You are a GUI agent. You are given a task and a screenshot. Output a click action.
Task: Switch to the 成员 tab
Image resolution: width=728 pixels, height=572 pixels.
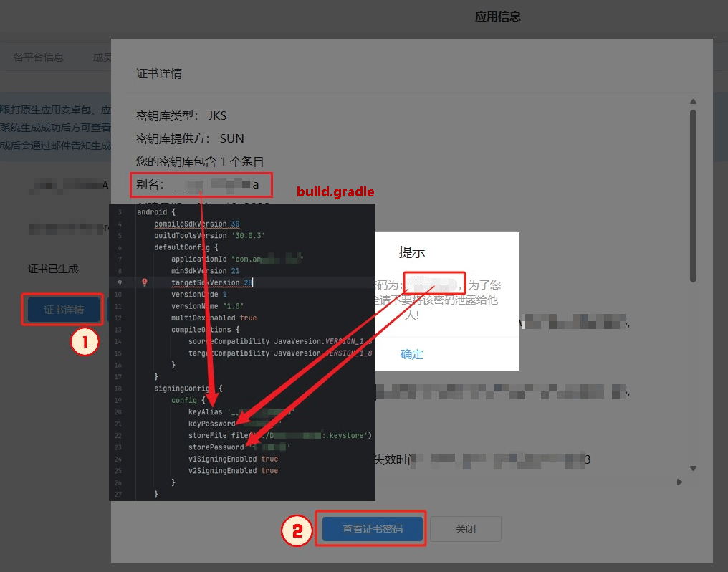pos(102,57)
